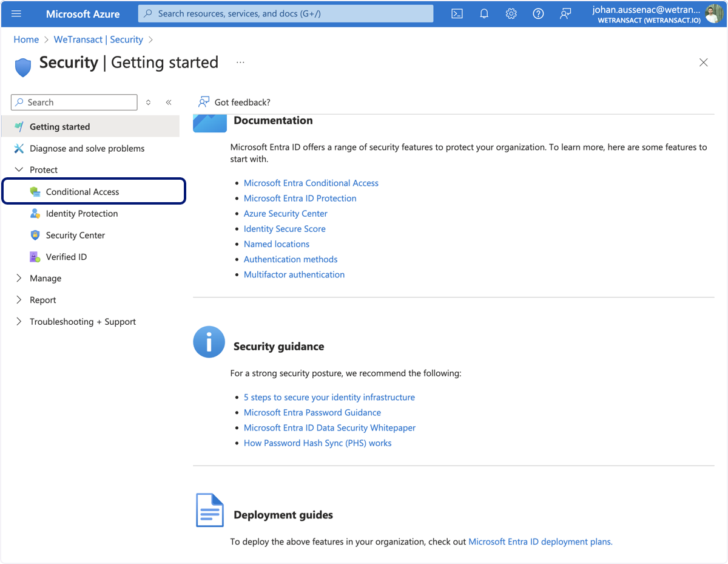728x564 pixels.
Task: Focus the sidebar Search field
Action: pos(75,103)
